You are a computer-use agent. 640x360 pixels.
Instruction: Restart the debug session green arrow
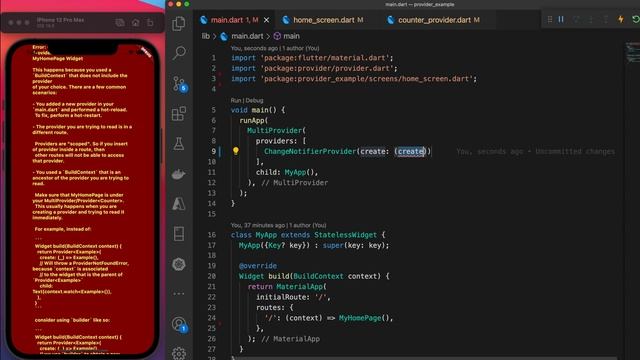pyautogui.click(x=635, y=19)
